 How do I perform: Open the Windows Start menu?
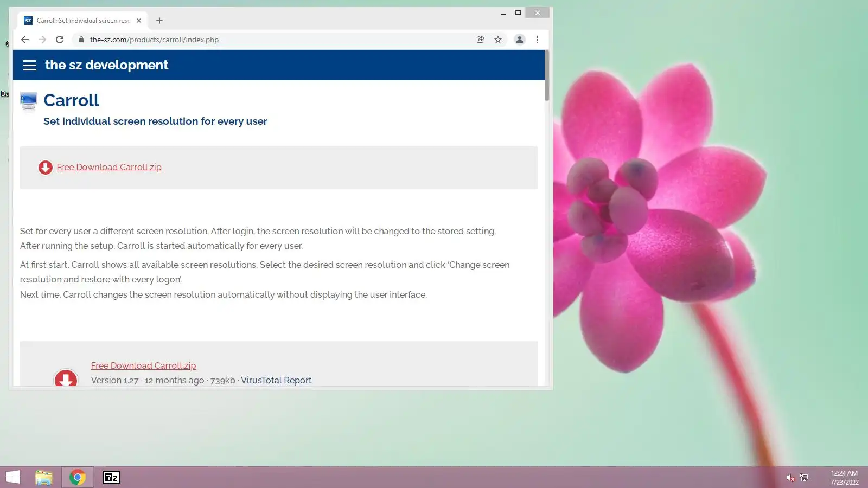coord(13,478)
